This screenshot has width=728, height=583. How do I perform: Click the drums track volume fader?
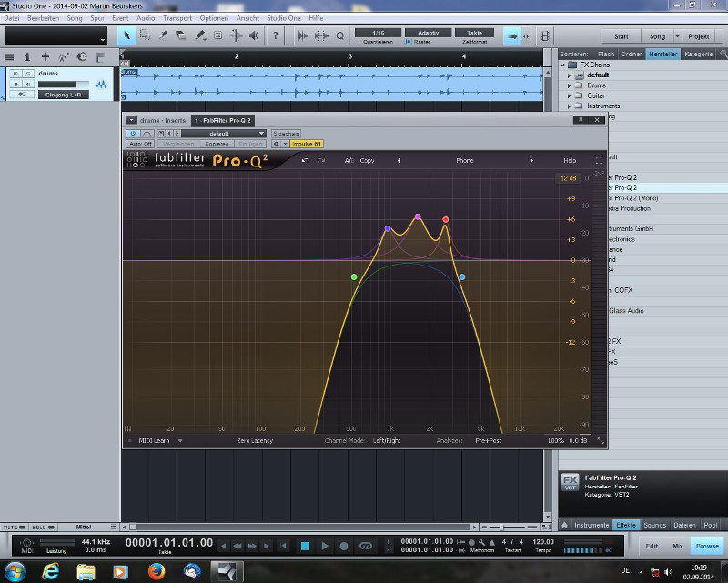point(64,84)
